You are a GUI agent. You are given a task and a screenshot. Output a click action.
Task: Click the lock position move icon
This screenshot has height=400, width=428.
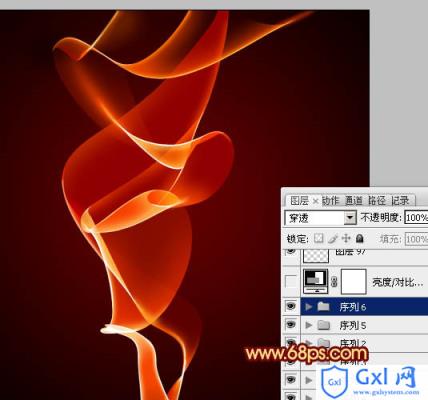click(346, 238)
